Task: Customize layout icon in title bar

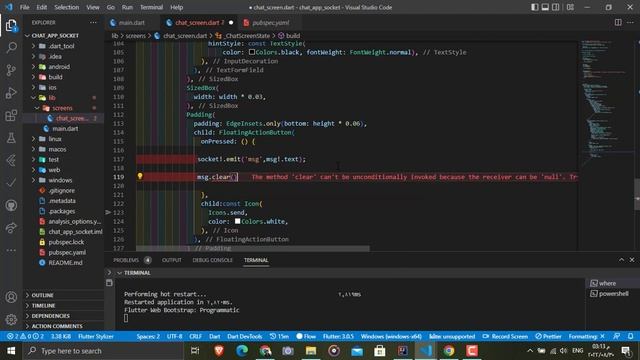Action: (571, 7)
